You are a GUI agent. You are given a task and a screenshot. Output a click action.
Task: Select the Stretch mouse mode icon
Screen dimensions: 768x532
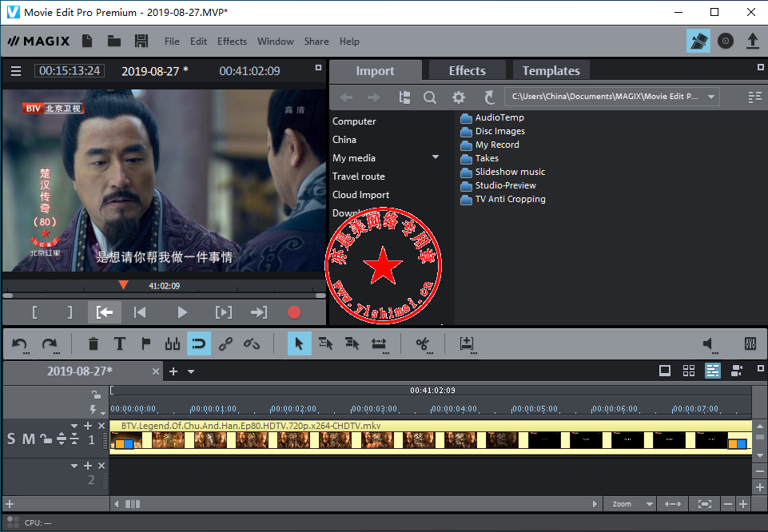pos(379,343)
